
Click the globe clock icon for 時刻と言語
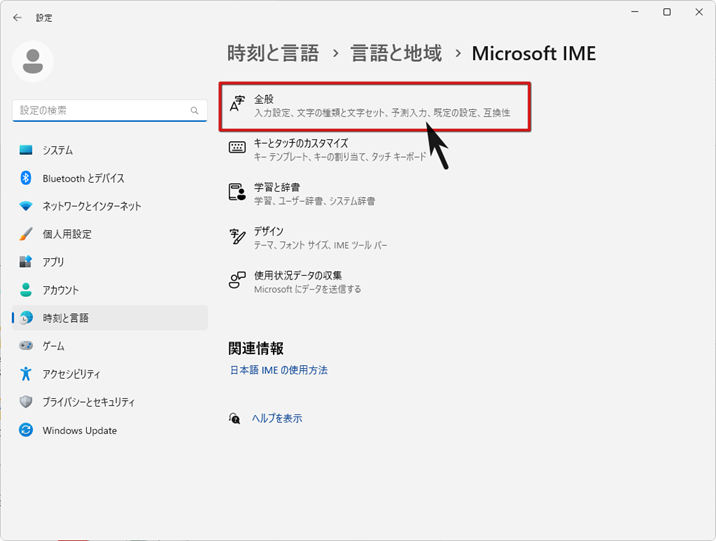26,317
